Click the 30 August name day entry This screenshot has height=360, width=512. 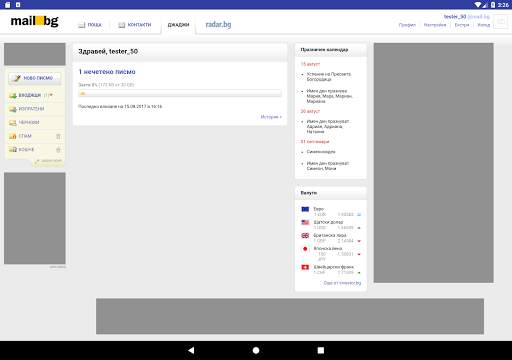pos(328,127)
